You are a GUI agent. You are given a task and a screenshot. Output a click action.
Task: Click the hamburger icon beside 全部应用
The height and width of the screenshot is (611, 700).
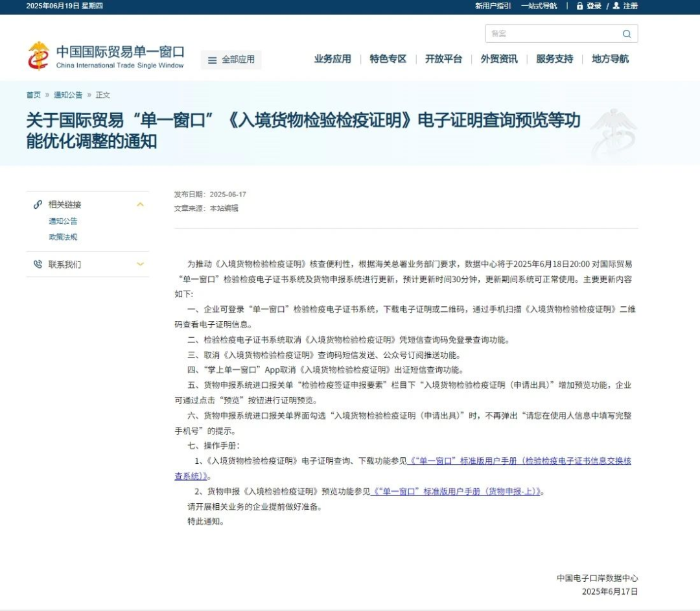[212, 60]
